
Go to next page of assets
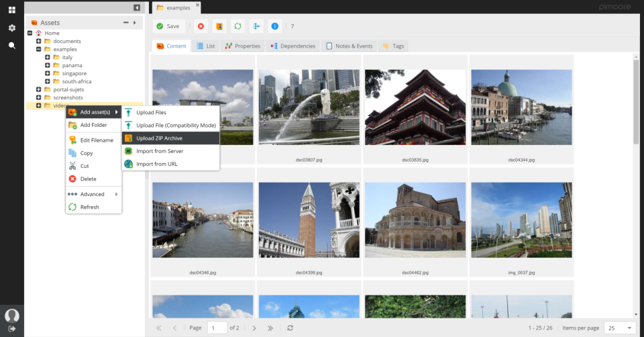[x=254, y=328]
